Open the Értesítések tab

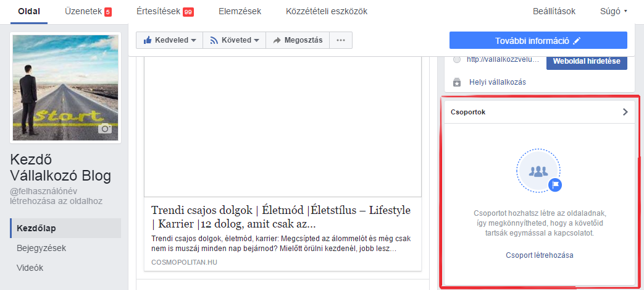click(165, 12)
